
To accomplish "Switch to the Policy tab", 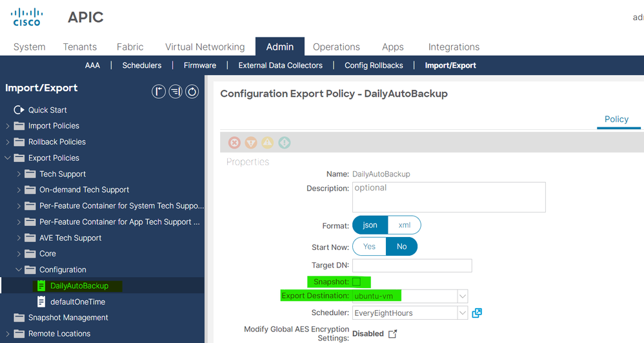I will (x=616, y=120).
